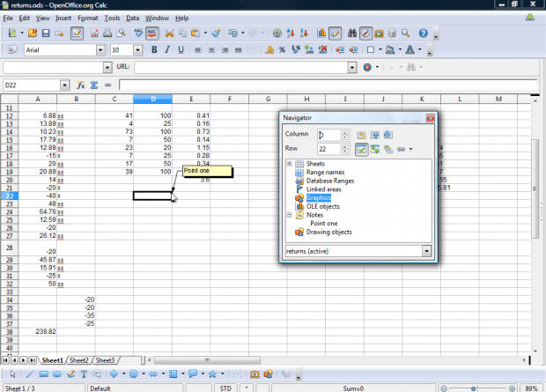
Task: Open the Edit menu
Action: 25,18
